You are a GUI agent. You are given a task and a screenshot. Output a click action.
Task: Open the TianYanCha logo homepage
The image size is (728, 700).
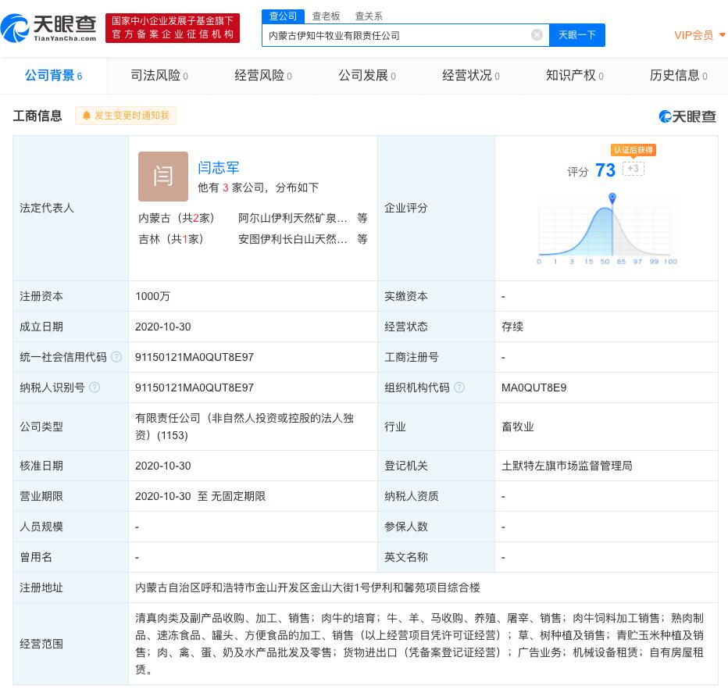coord(48,28)
